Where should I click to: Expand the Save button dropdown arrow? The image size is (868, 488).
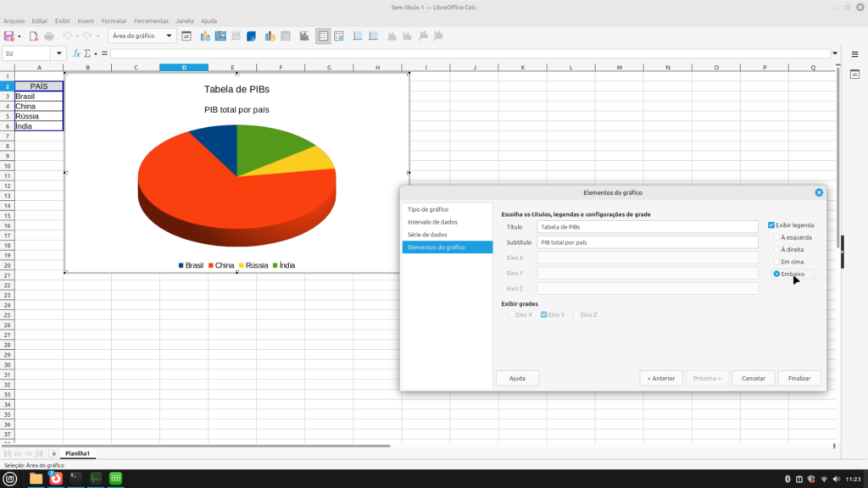(19, 36)
